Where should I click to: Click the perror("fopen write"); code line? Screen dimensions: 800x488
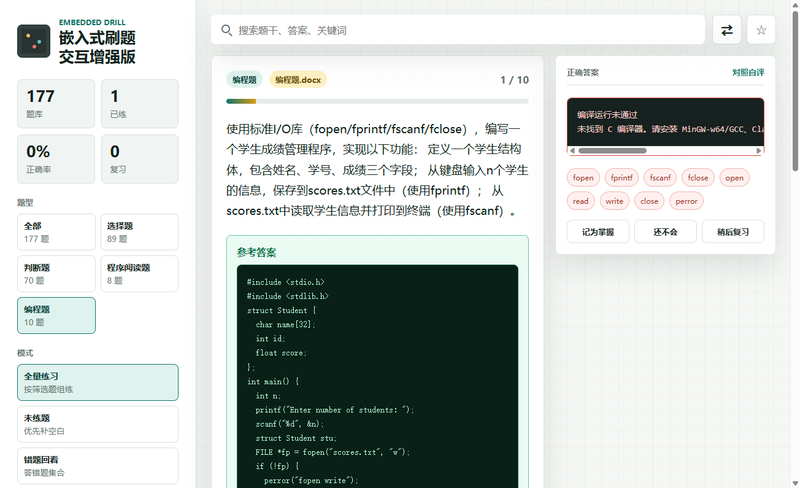click(x=311, y=480)
